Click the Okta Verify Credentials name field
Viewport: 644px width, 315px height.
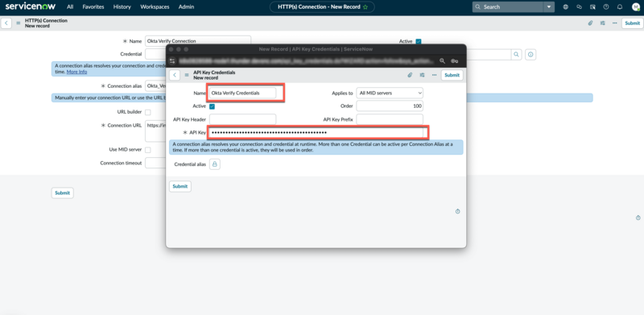point(243,93)
